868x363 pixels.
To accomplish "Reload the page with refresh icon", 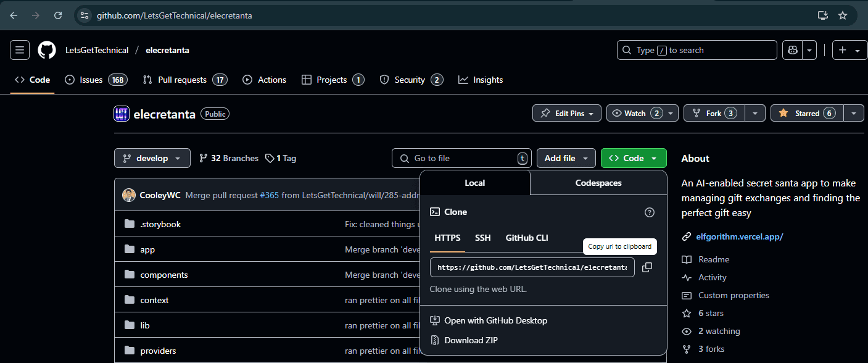I will [x=58, y=15].
